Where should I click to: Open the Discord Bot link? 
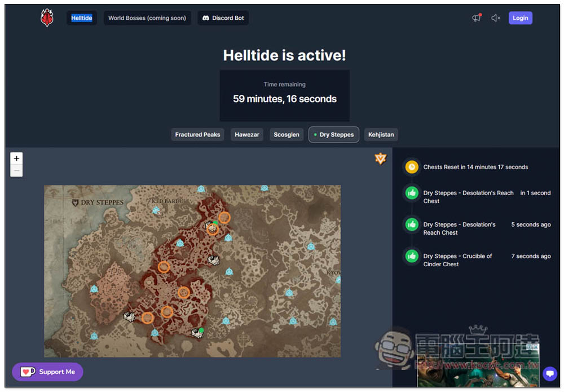pyautogui.click(x=223, y=18)
